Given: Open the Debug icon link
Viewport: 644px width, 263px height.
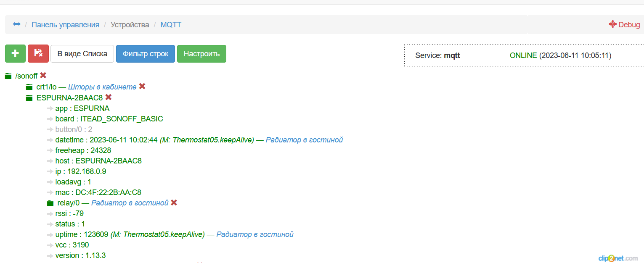Looking at the screenshot, I should [624, 24].
